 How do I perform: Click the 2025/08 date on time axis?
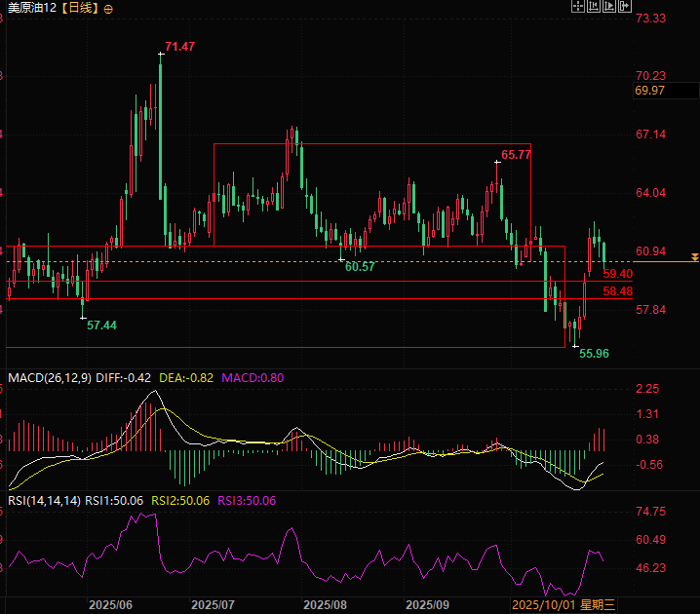tap(325, 605)
